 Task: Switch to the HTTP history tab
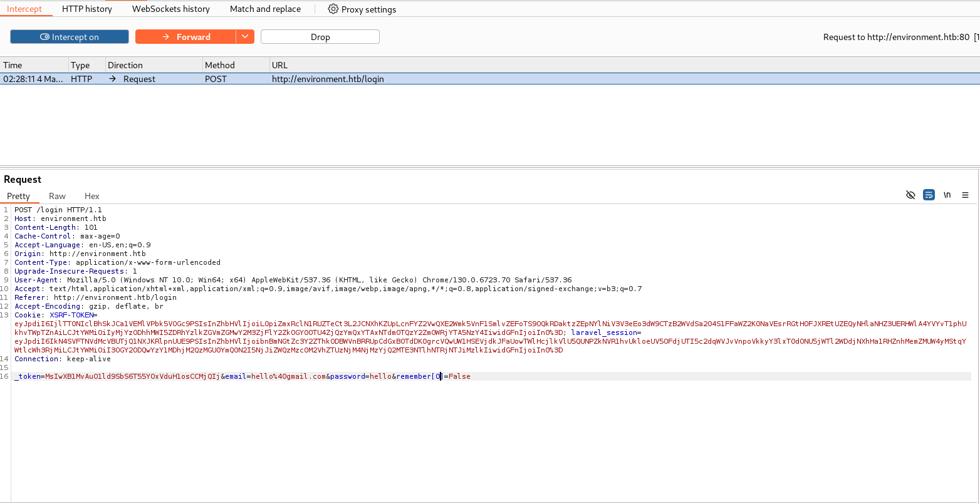coord(87,9)
